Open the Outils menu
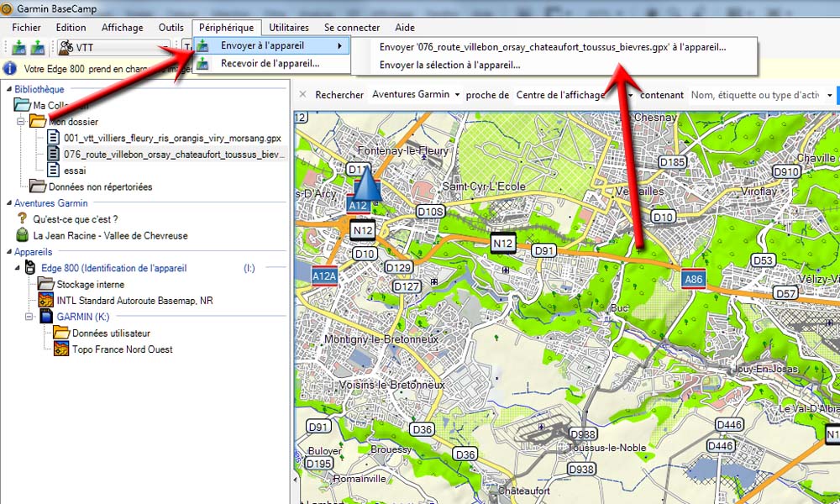Viewport: 840px width, 504px height. click(x=171, y=28)
